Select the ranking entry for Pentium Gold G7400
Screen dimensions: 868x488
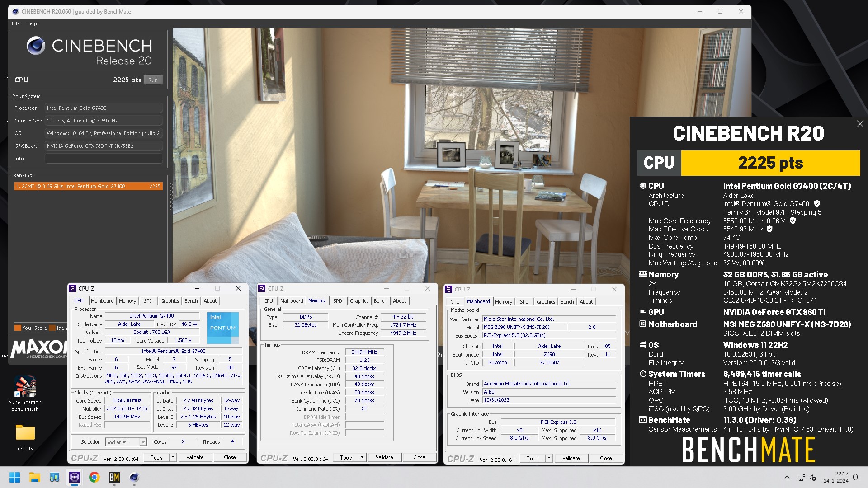click(89, 186)
